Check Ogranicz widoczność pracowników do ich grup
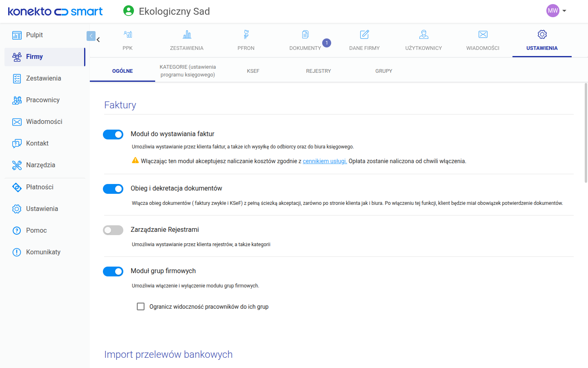 click(x=141, y=307)
